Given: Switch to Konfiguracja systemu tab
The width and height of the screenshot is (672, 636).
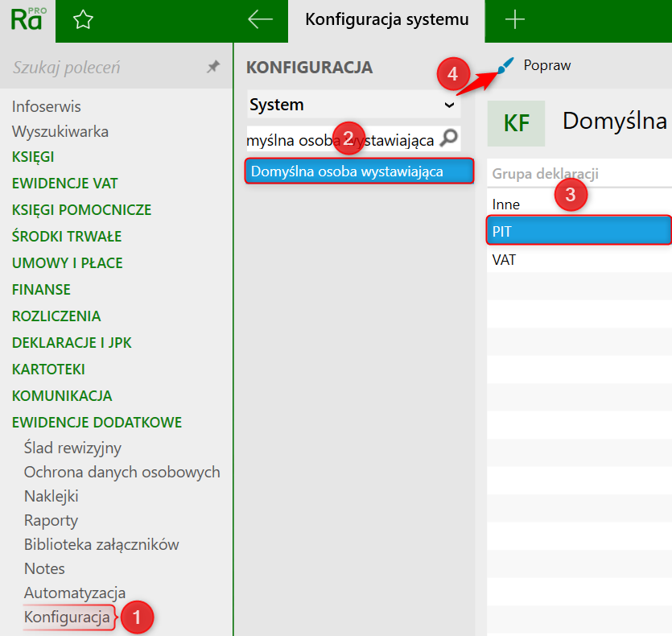Looking at the screenshot, I should pyautogui.click(x=386, y=20).
